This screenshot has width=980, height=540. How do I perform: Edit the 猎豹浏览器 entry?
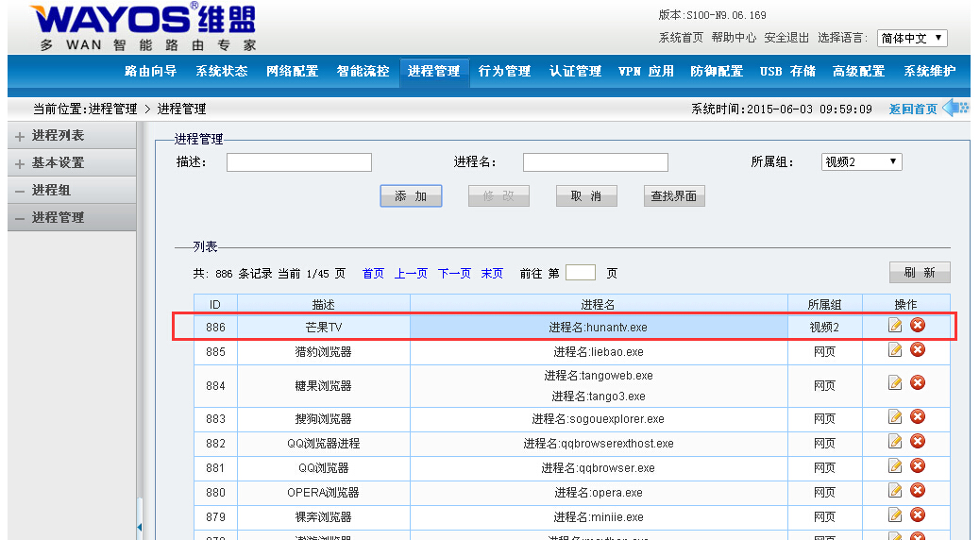[895, 350]
